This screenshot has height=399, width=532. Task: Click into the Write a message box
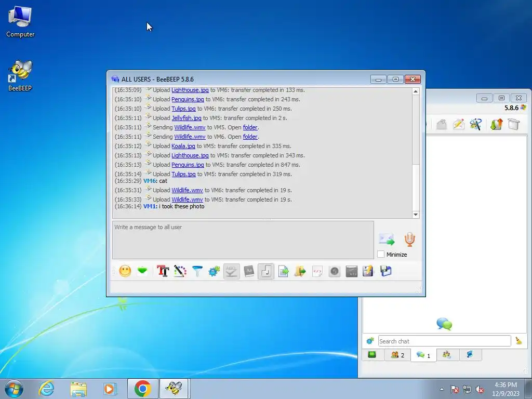(243, 240)
